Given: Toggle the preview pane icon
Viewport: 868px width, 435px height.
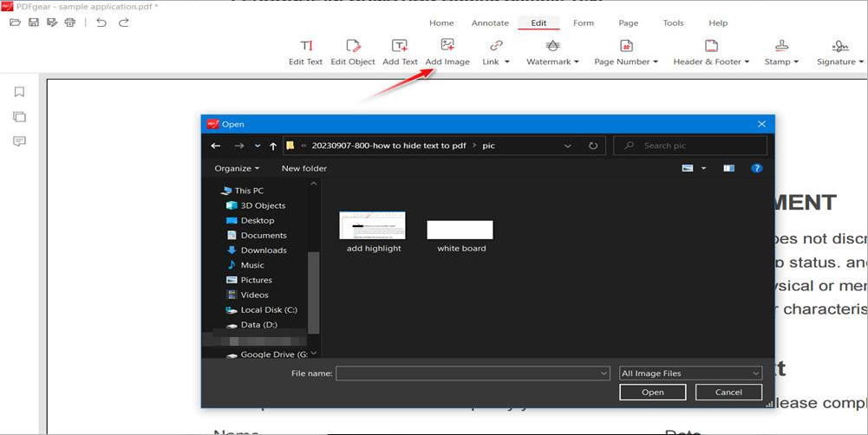Looking at the screenshot, I should point(728,168).
